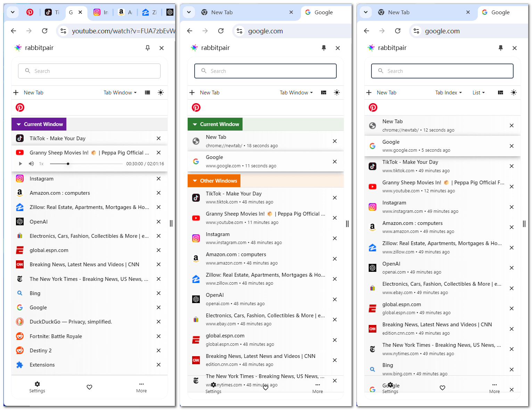Close the global.espn.com entry in right panel
Image resolution: width=532 pixels, height=410 pixels.
coord(511,308)
